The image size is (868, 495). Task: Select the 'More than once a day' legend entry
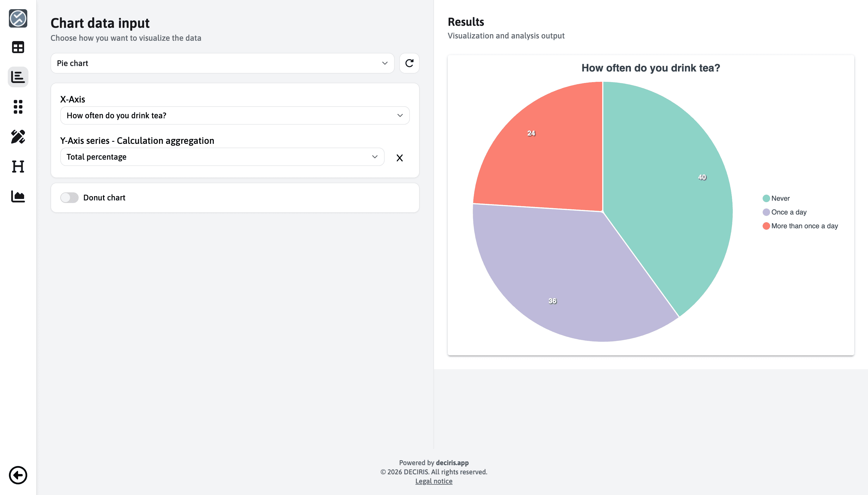click(804, 225)
